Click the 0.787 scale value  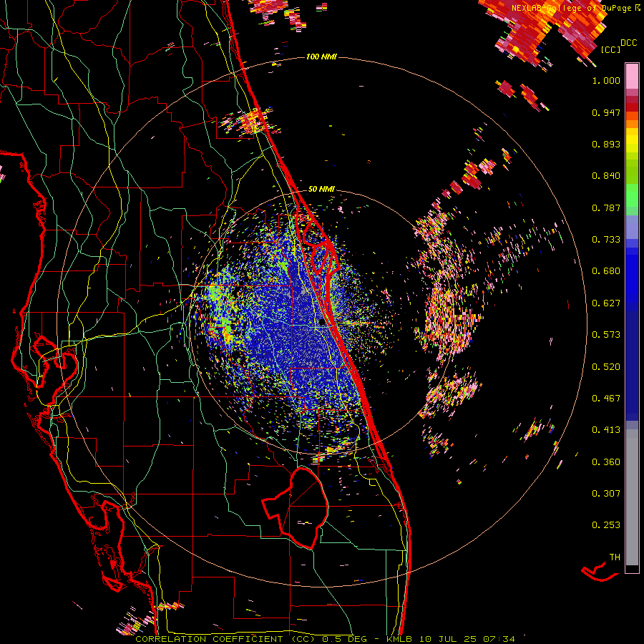click(x=606, y=208)
